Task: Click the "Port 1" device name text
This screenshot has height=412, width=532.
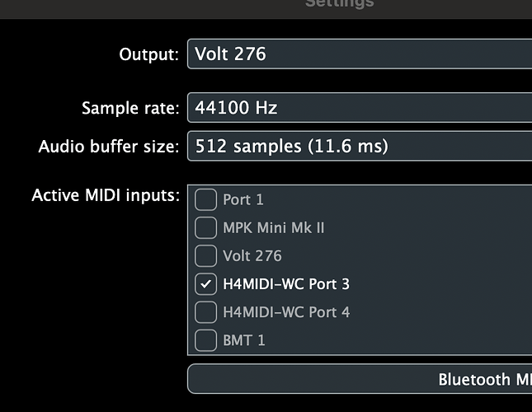Action: coord(243,199)
